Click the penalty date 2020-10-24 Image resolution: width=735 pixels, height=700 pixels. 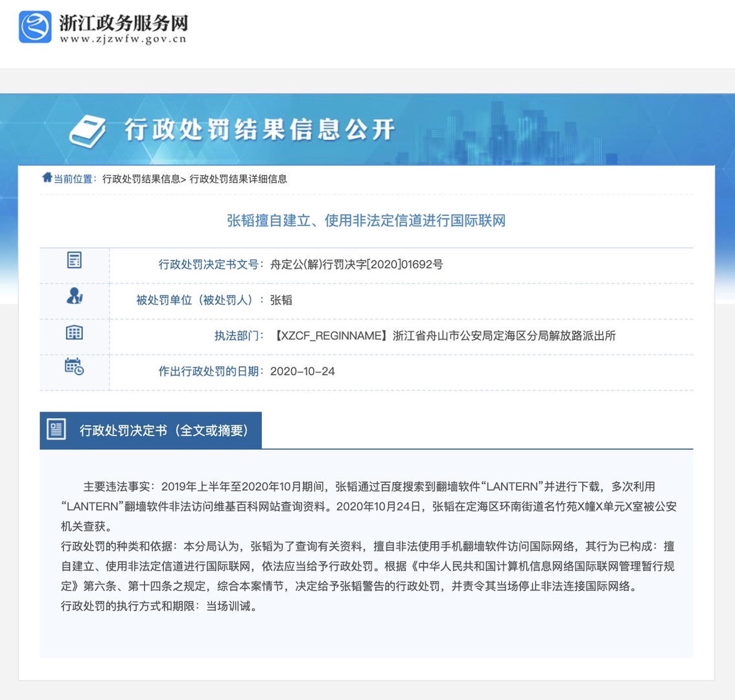(303, 371)
